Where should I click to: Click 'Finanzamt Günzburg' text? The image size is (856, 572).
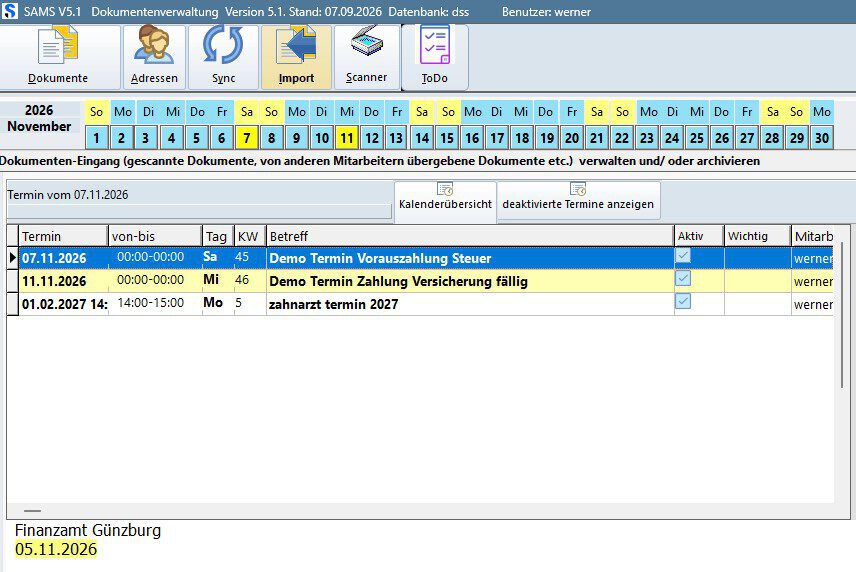88,530
